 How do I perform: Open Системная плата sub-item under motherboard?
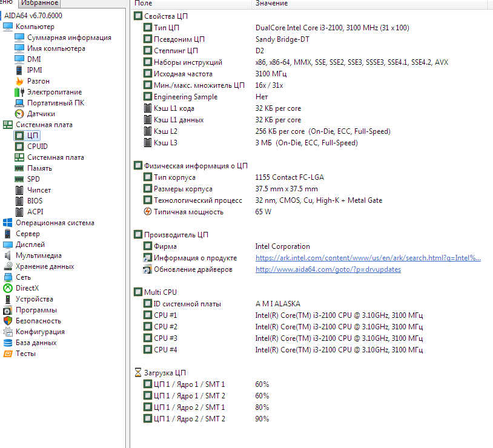[x=50, y=157]
